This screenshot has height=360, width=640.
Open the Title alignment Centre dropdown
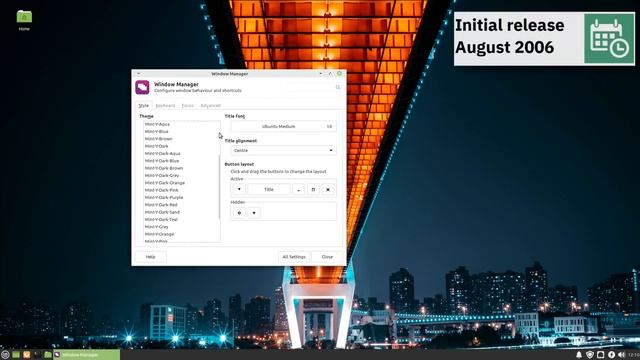[x=283, y=151]
